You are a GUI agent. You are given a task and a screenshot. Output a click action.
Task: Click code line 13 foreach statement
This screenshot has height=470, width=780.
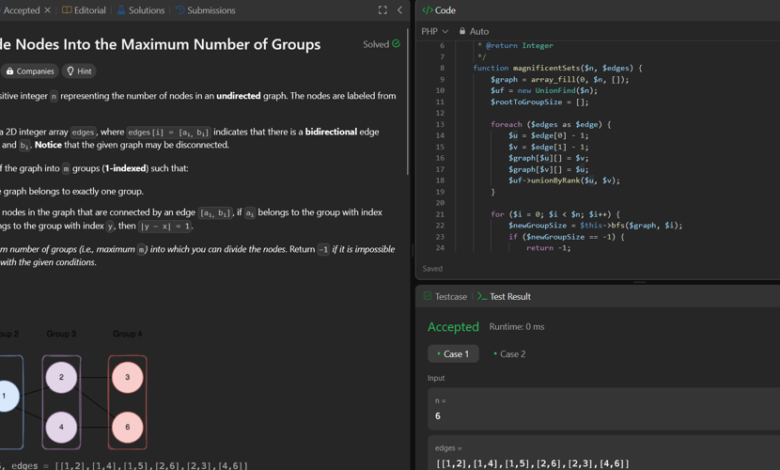(x=550, y=124)
